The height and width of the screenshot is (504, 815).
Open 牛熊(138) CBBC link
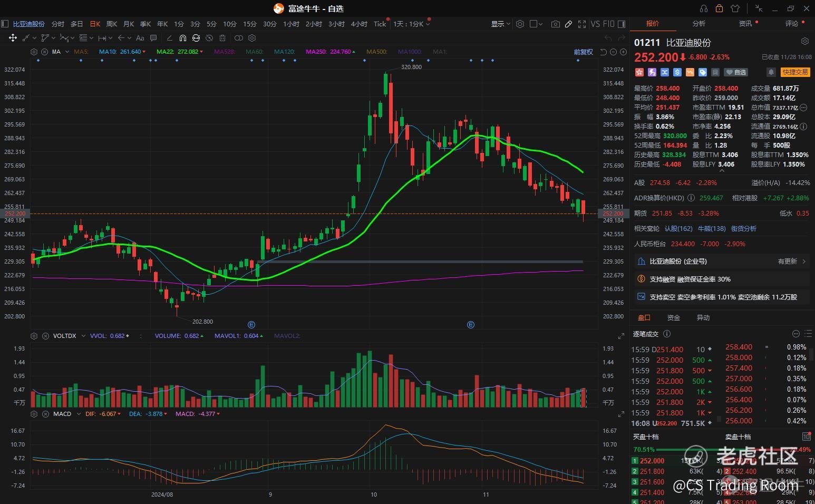(712, 228)
